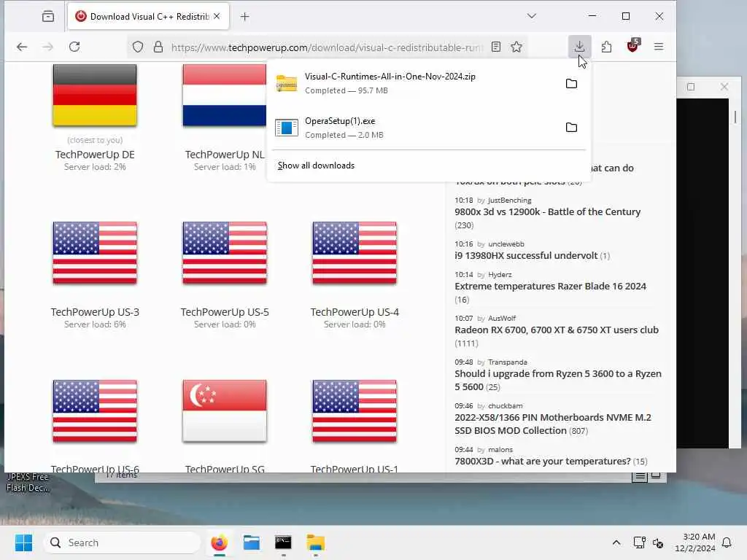This screenshot has height=560, width=747.
Task: Open tracking protection shield info
Action: [x=138, y=47]
